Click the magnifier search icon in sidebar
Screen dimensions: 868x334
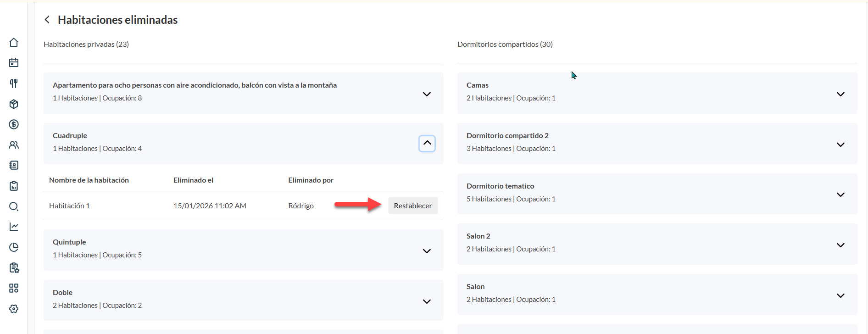pyautogui.click(x=14, y=206)
